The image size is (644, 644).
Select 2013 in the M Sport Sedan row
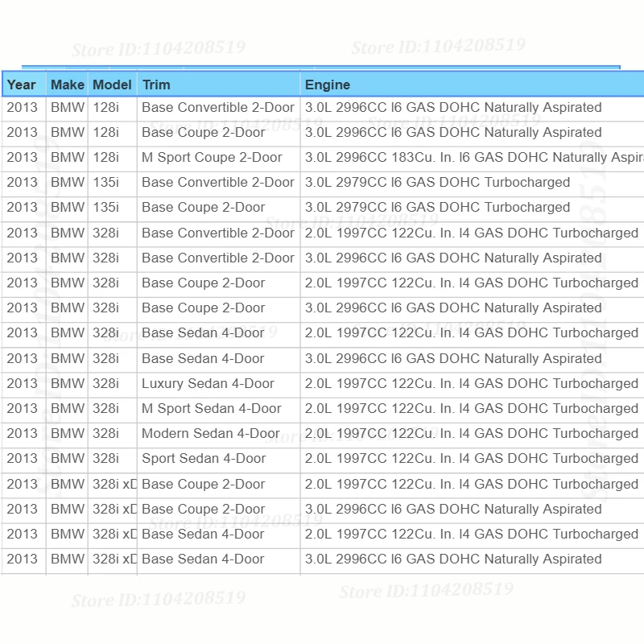pos(23,409)
